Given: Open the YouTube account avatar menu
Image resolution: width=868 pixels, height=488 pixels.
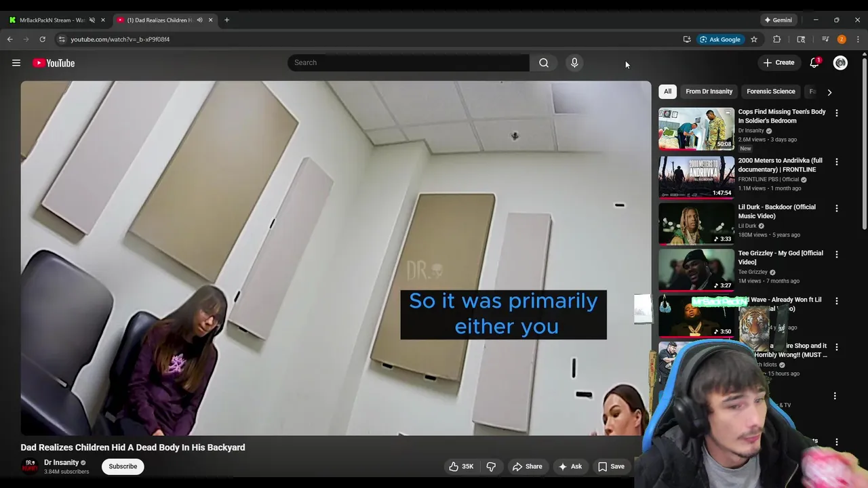Looking at the screenshot, I should coord(840,63).
